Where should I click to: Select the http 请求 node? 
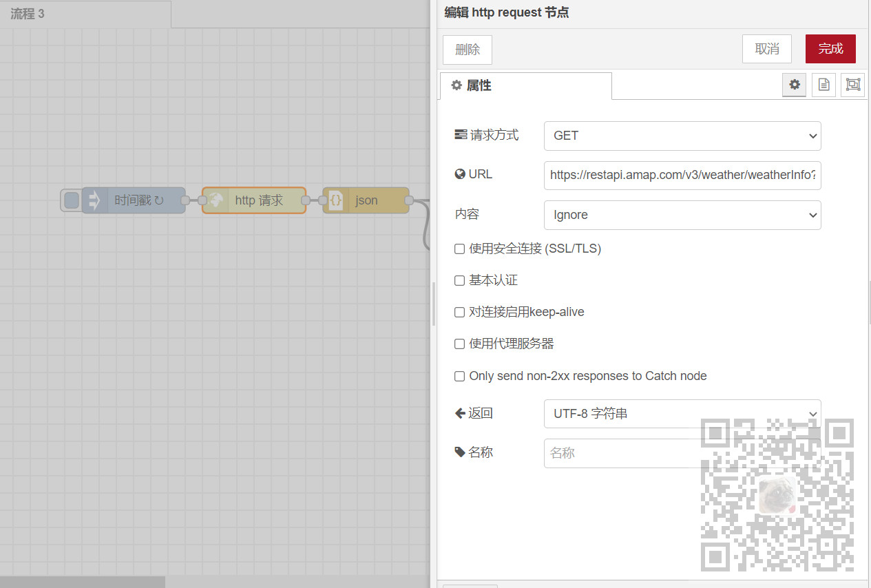(x=254, y=200)
